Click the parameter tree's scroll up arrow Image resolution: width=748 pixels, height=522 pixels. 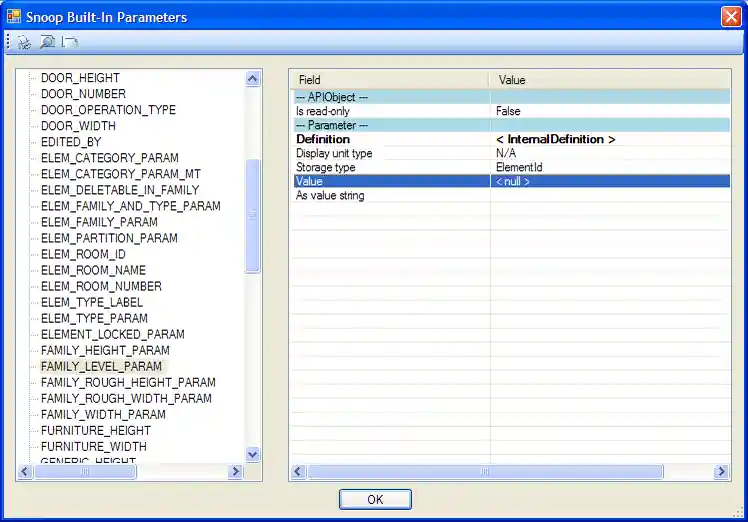tap(253, 78)
